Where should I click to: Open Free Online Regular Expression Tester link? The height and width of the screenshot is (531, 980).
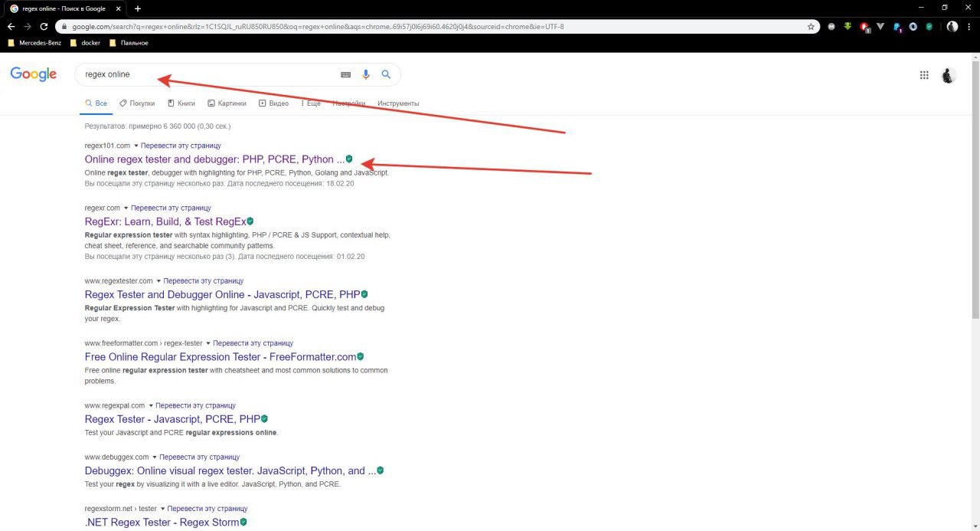(220, 357)
